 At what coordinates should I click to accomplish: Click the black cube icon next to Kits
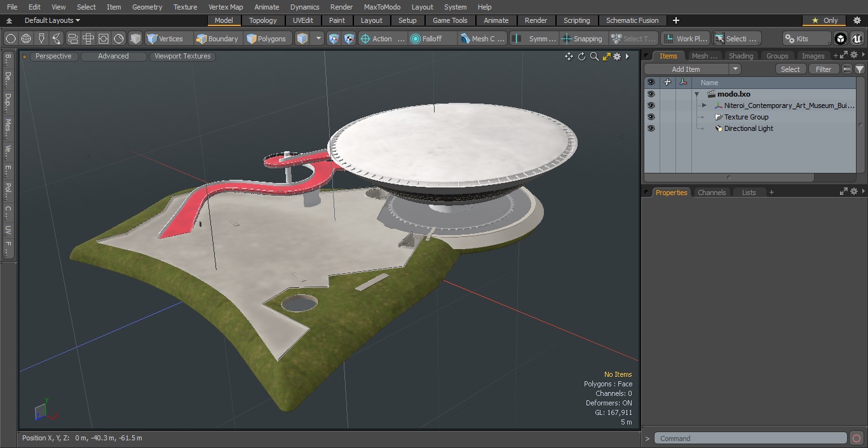pos(841,39)
